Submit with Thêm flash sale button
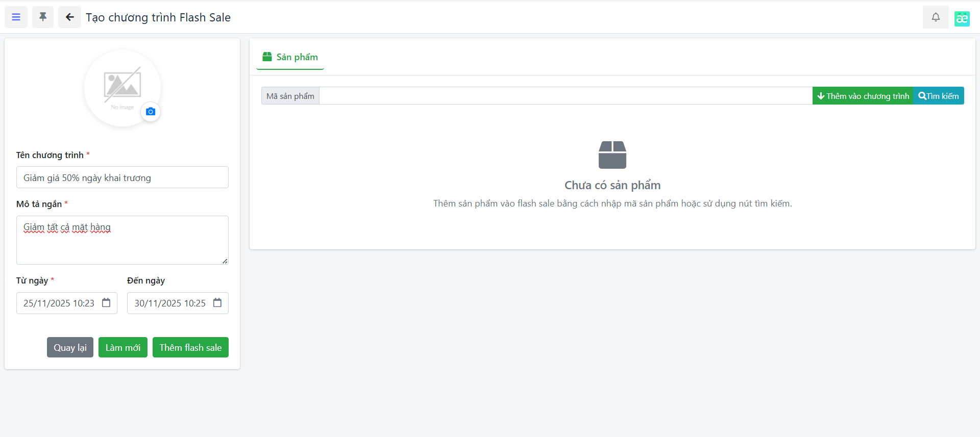 click(x=190, y=347)
